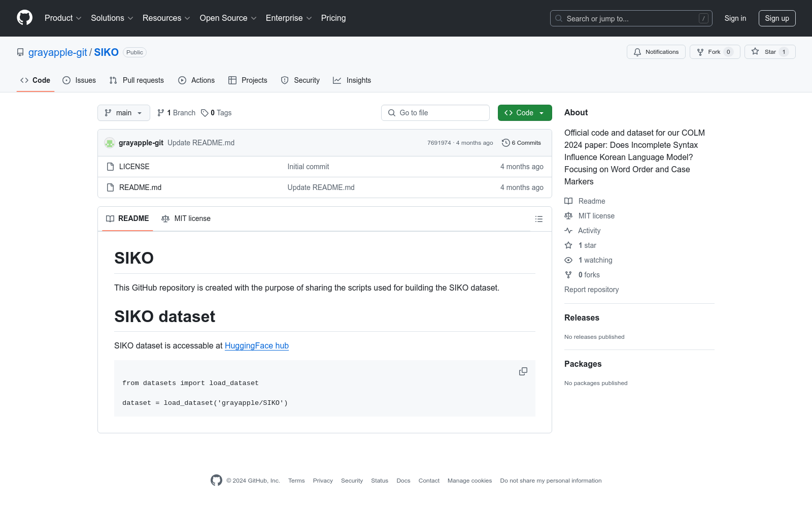Open MIT license link in About sidebar
812x508 pixels.
590,216
